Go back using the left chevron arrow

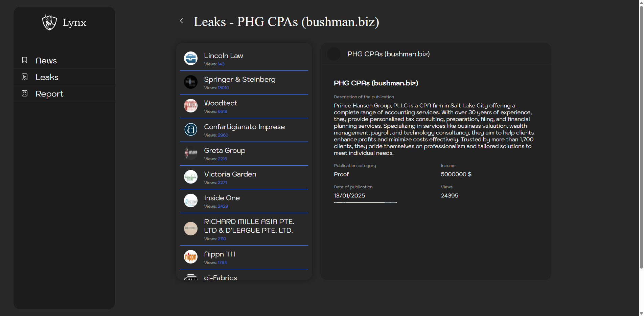(182, 21)
